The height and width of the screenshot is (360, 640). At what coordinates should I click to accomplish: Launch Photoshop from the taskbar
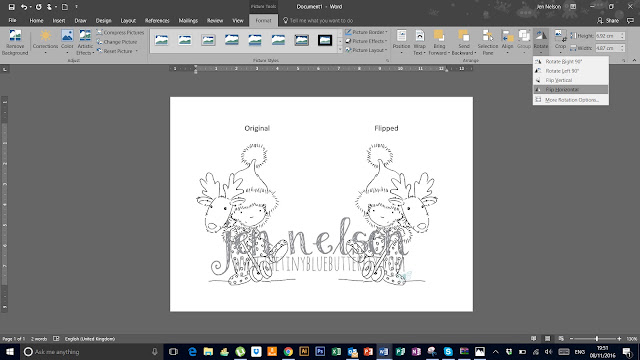(320, 351)
